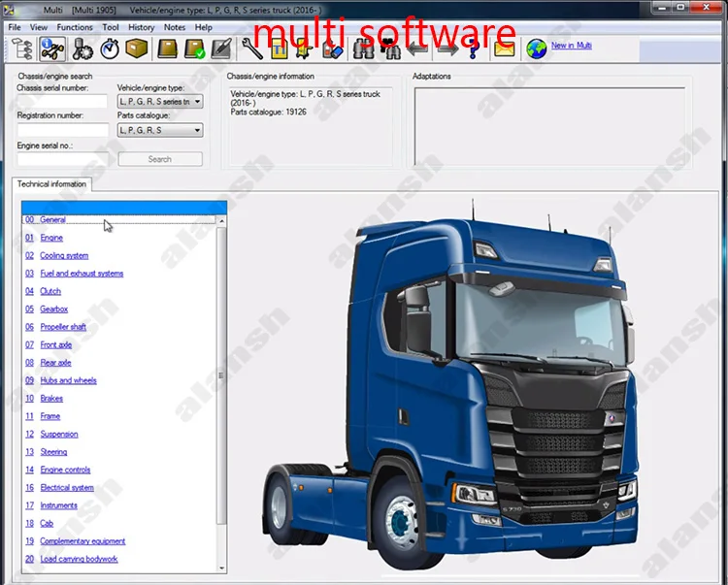Image resolution: width=728 pixels, height=585 pixels.
Task: Select the wrench tool icon
Action: pyautogui.click(x=252, y=49)
